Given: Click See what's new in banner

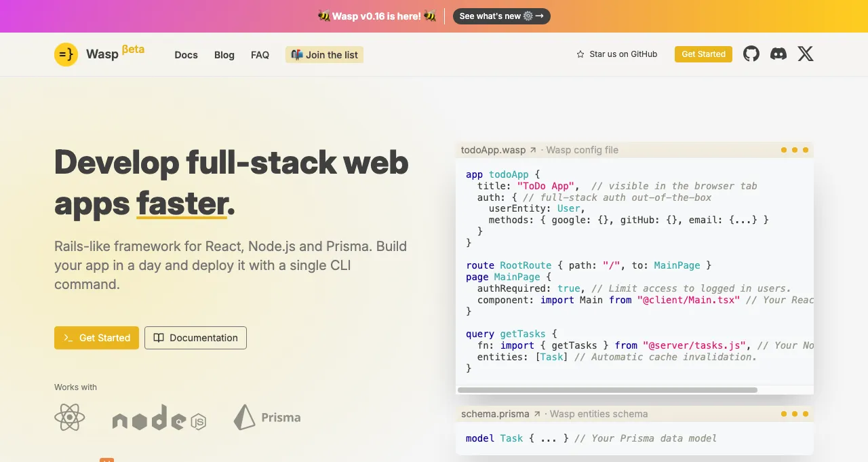Looking at the screenshot, I should [501, 16].
